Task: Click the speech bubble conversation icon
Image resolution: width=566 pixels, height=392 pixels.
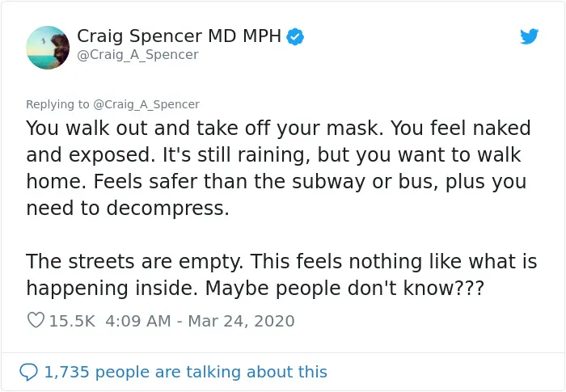Action: pyautogui.click(x=28, y=372)
